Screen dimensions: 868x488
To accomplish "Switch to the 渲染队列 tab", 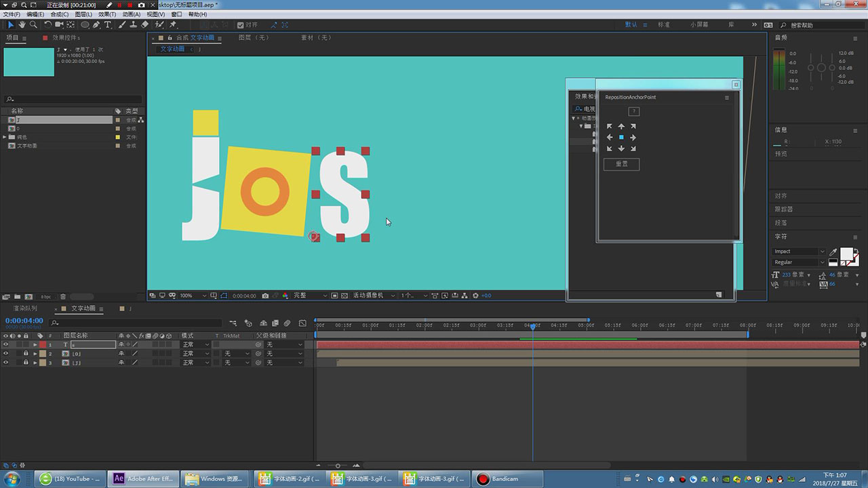I will click(x=25, y=309).
